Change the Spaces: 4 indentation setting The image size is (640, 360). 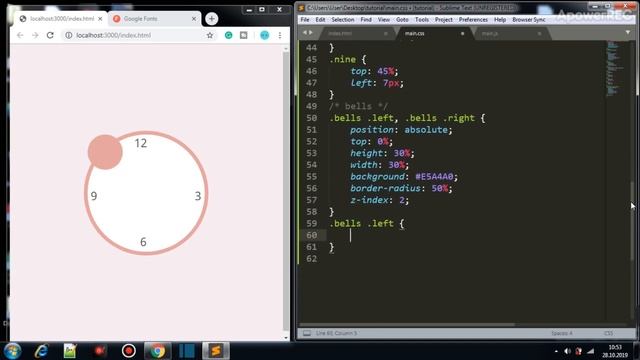coord(562,333)
